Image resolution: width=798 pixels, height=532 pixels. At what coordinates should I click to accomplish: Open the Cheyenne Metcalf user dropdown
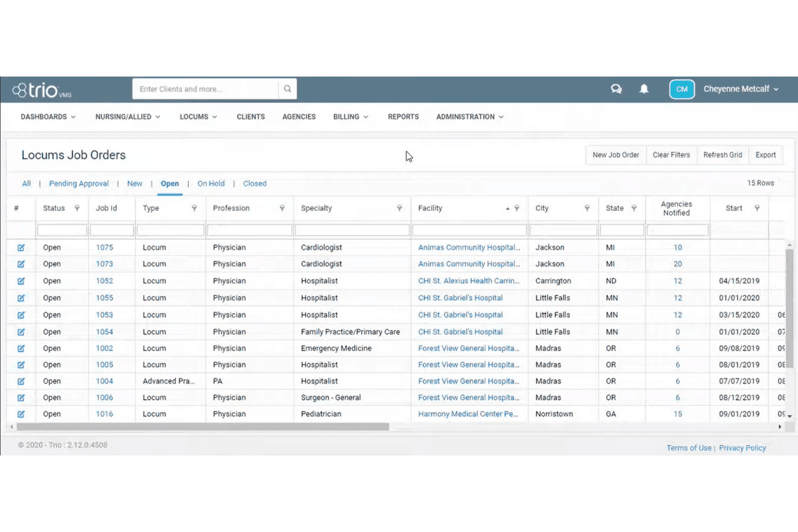(741, 89)
